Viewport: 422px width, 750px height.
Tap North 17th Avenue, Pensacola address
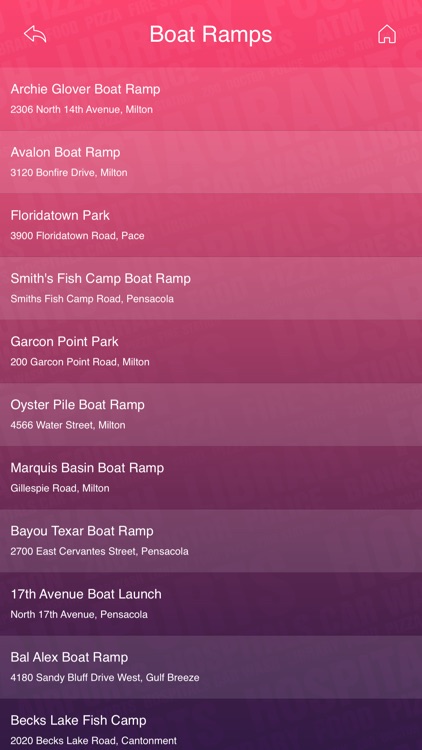coord(79,615)
